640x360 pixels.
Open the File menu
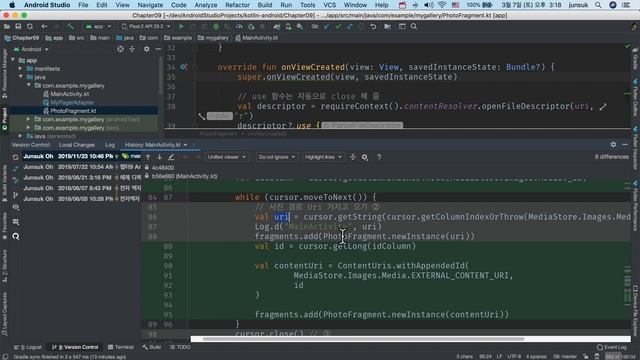coord(83,5)
